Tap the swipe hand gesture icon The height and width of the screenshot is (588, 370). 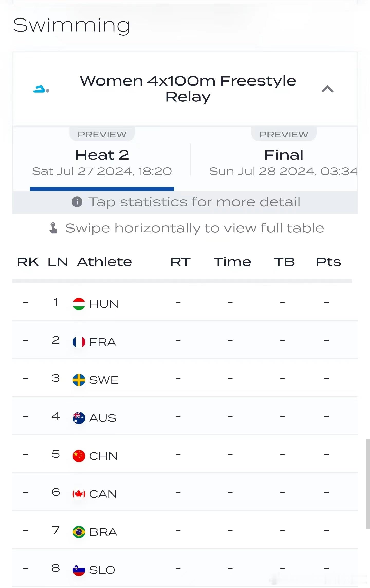tap(53, 228)
